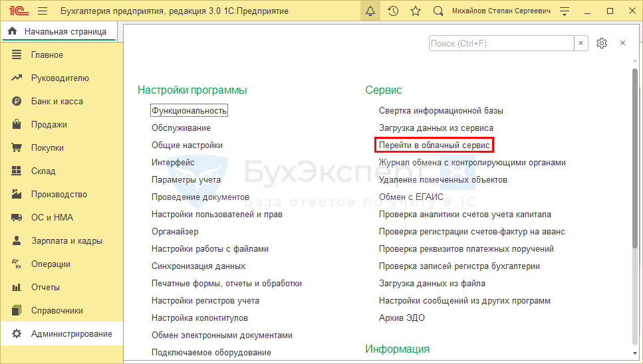643x364 pixels.
Task: Open Обмен с ЕГАИС
Action: pyautogui.click(x=411, y=197)
